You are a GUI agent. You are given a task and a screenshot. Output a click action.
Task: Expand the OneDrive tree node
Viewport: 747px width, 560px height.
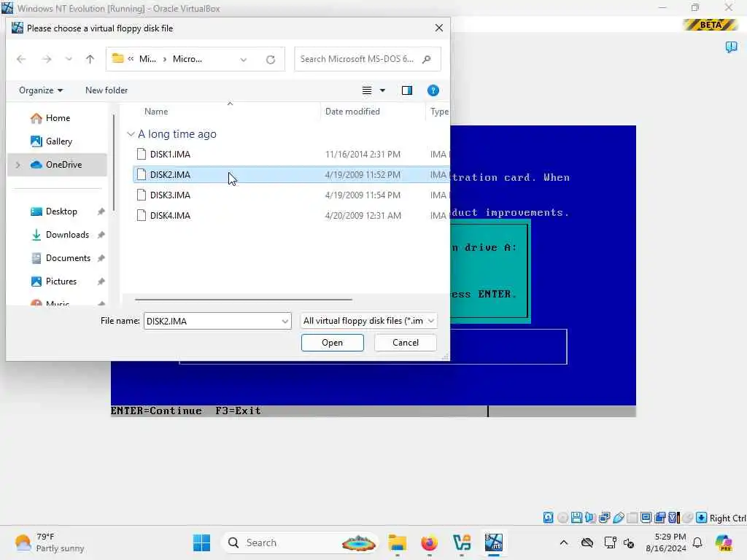pyautogui.click(x=18, y=165)
